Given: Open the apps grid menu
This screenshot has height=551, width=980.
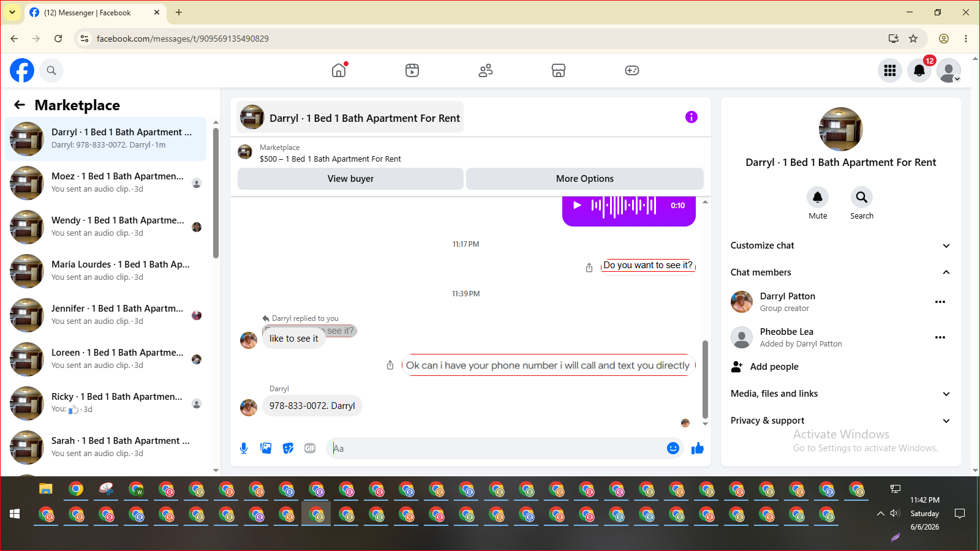Looking at the screenshot, I should pos(890,70).
